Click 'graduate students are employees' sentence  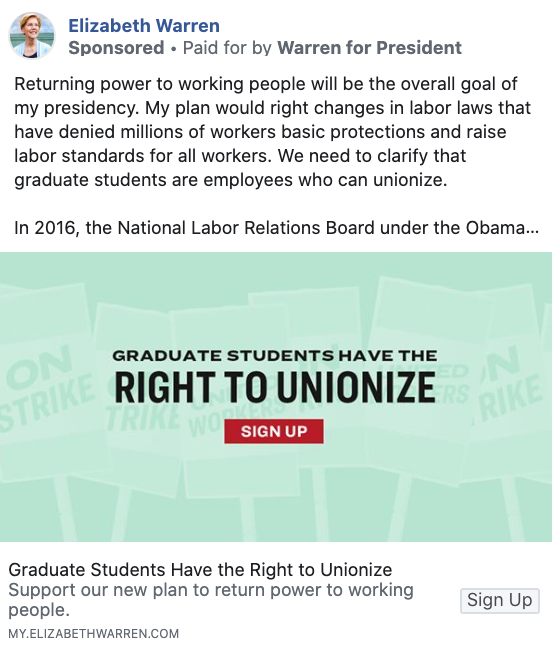click(x=230, y=180)
